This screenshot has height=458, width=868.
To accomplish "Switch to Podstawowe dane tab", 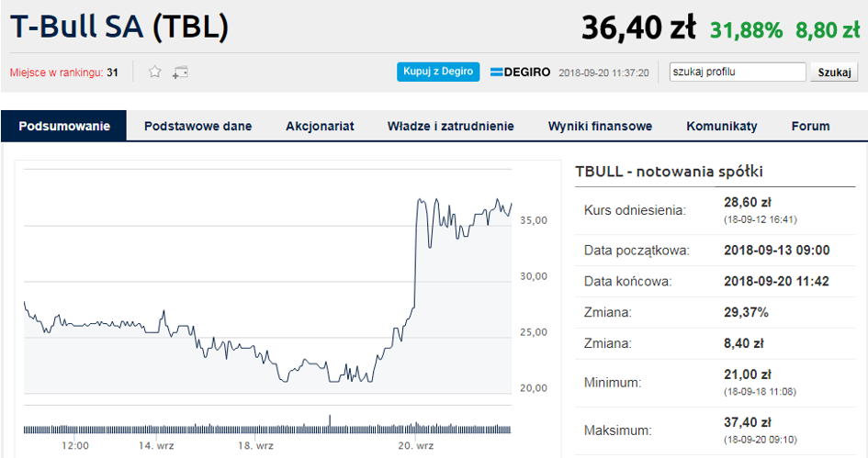I will pyautogui.click(x=197, y=127).
